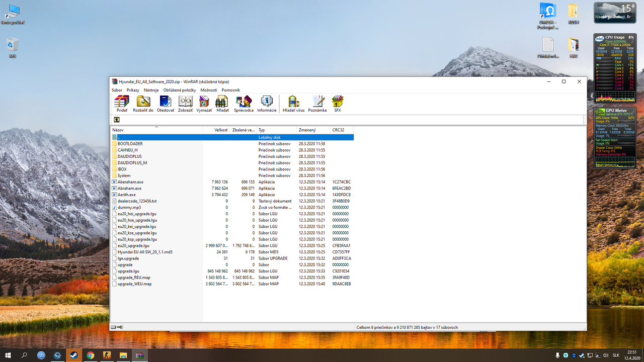This screenshot has height=362, width=644.
Task: Select the OMEGA shortcut on the desktop
Action: (548, 16)
